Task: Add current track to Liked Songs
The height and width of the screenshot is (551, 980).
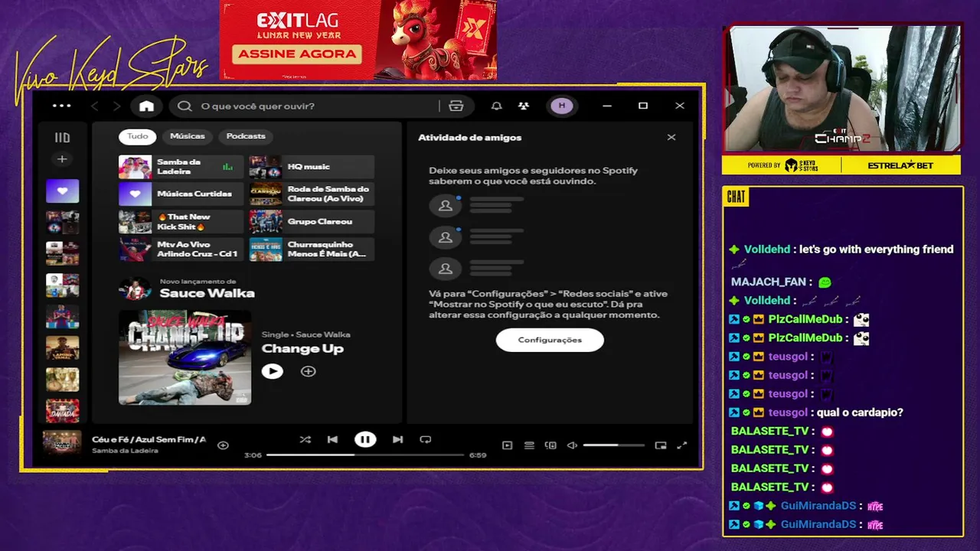Action: [223, 445]
